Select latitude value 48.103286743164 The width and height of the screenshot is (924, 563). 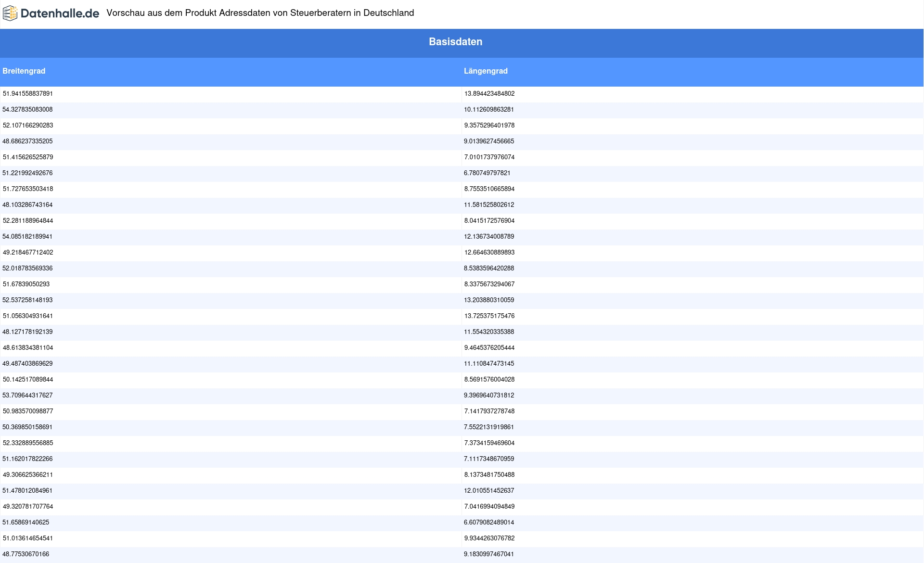click(27, 205)
